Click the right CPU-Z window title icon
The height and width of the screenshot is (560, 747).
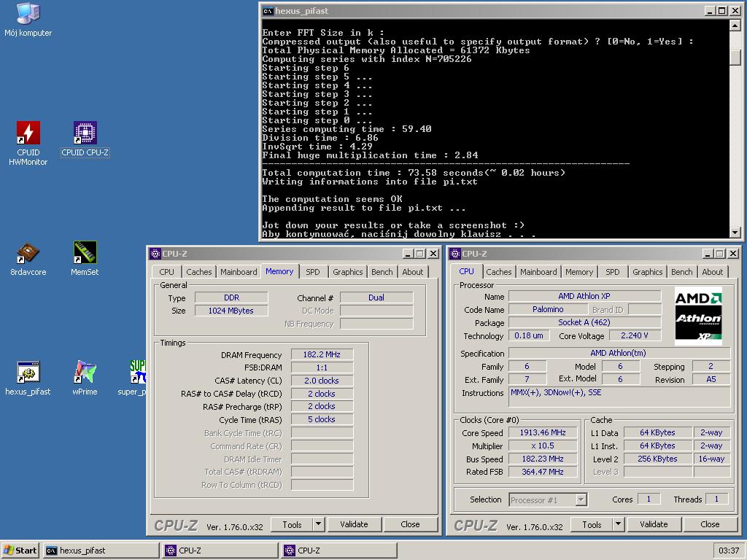[455, 254]
